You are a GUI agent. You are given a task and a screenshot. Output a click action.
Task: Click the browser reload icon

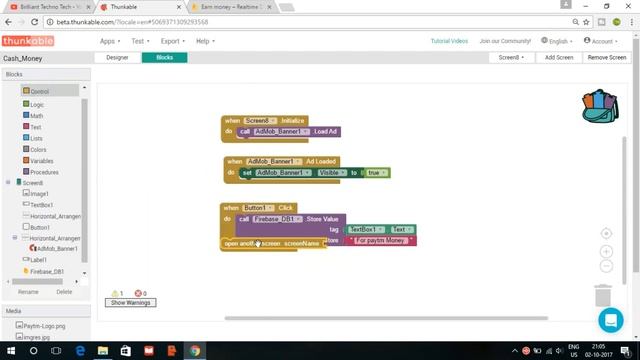click(x=35, y=22)
